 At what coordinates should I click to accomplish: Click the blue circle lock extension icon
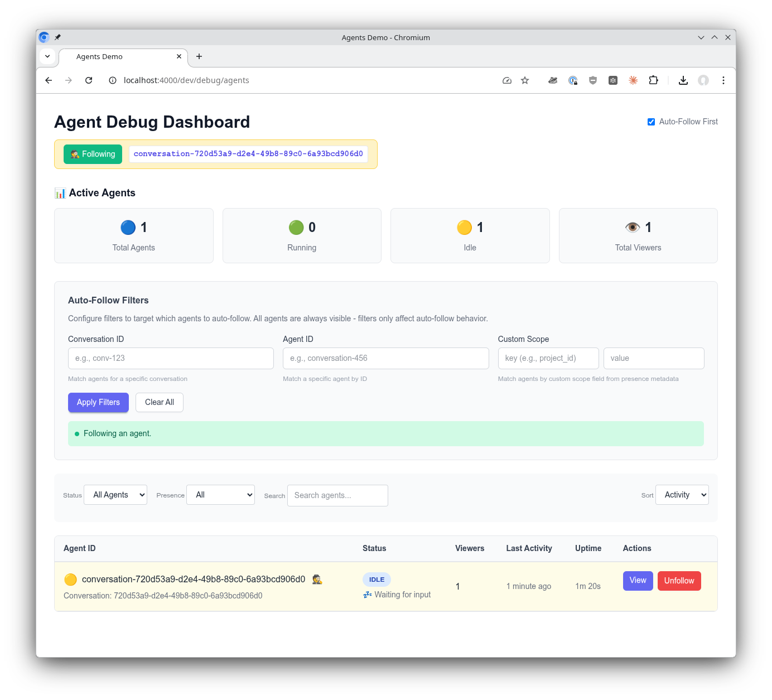point(573,80)
